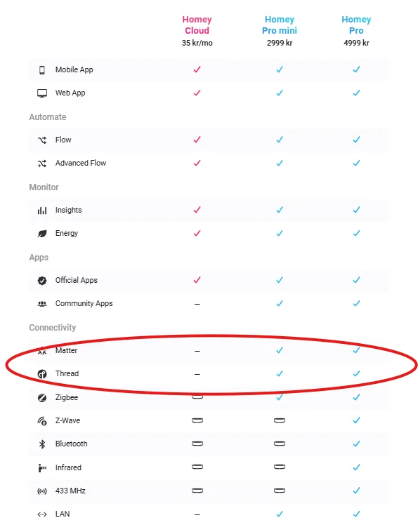
Task: Click the 433 MHz radio icon
Action: click(x=42, y=491)
